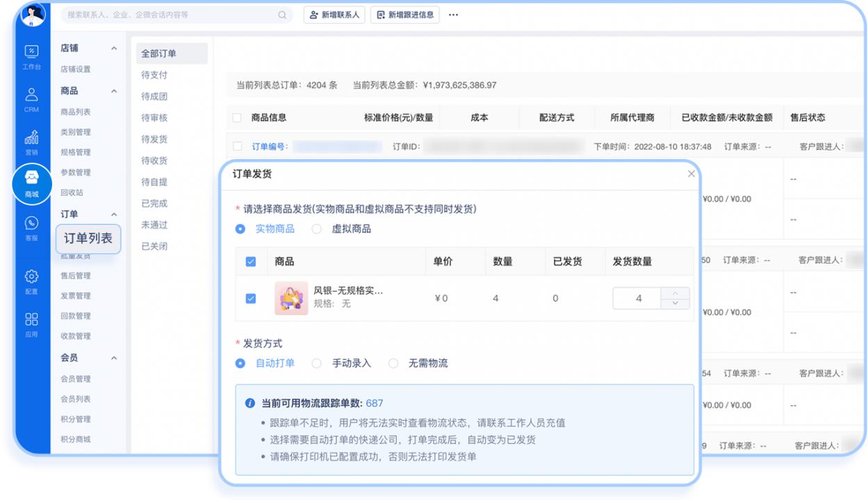Open 会员管理 in the sidebar

(x=76, y=379)
